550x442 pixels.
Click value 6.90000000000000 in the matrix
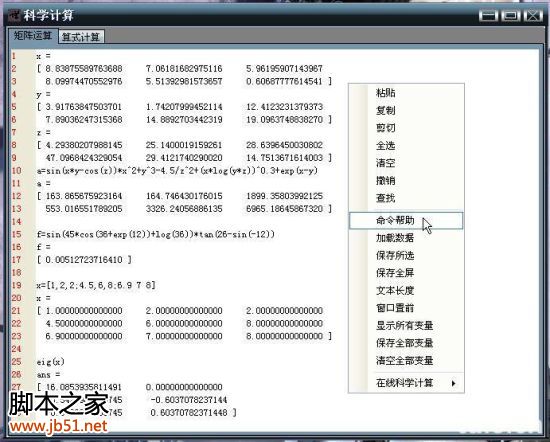pos(84,336)
